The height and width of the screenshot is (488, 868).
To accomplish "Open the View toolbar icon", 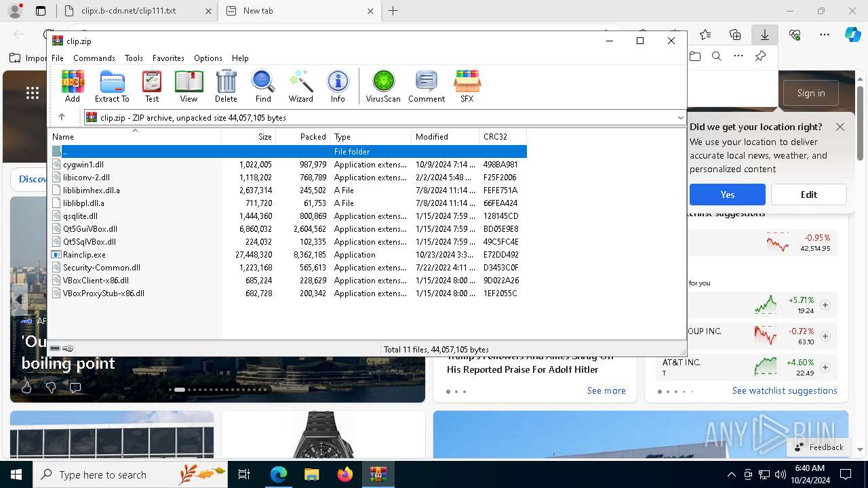I will tap(189, 86).
